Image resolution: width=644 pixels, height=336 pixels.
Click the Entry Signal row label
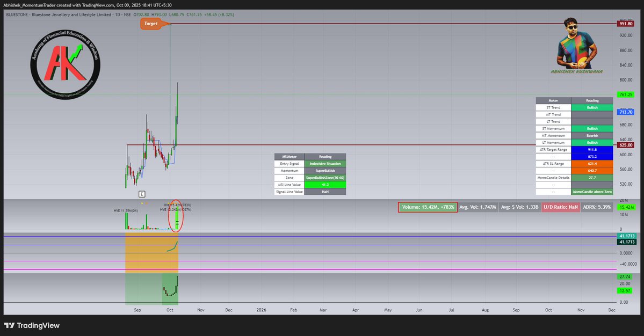tap(289, 164)
